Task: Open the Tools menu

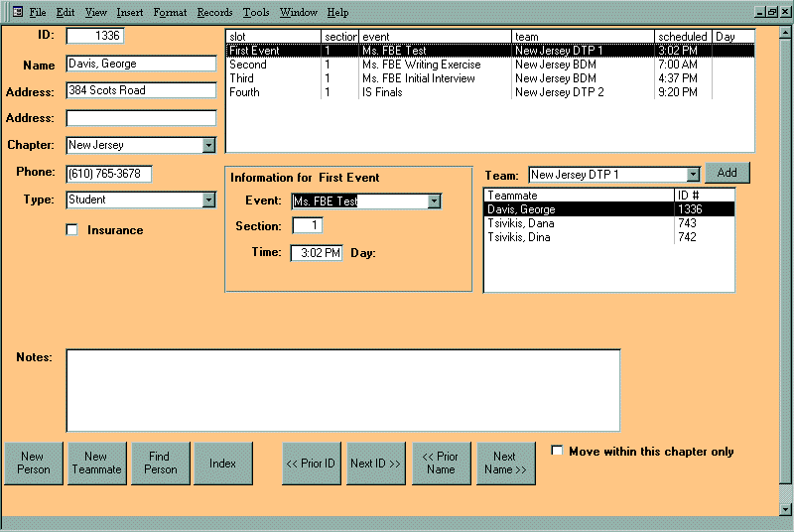Action: pyautogui.click(x=256, y=12)
